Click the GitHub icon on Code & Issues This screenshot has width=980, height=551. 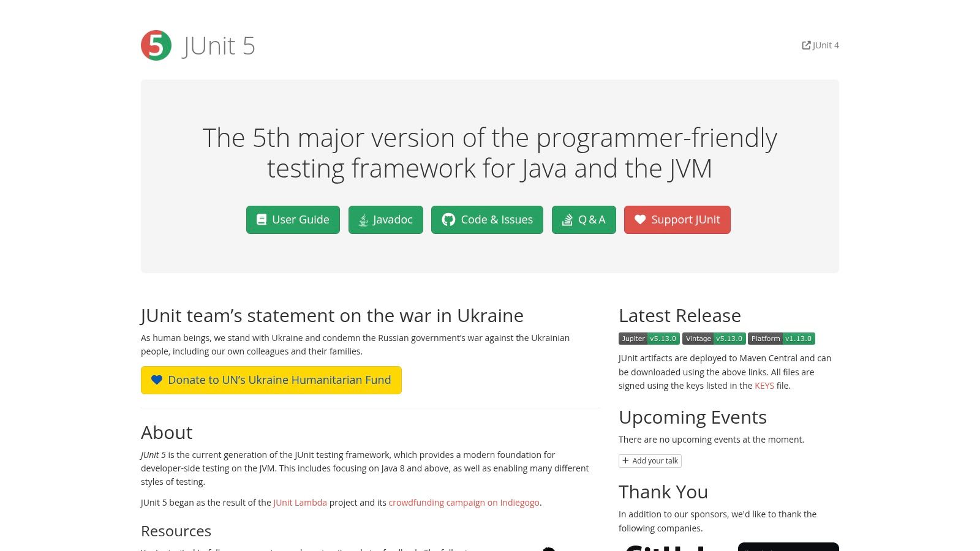tap(448, 220)
